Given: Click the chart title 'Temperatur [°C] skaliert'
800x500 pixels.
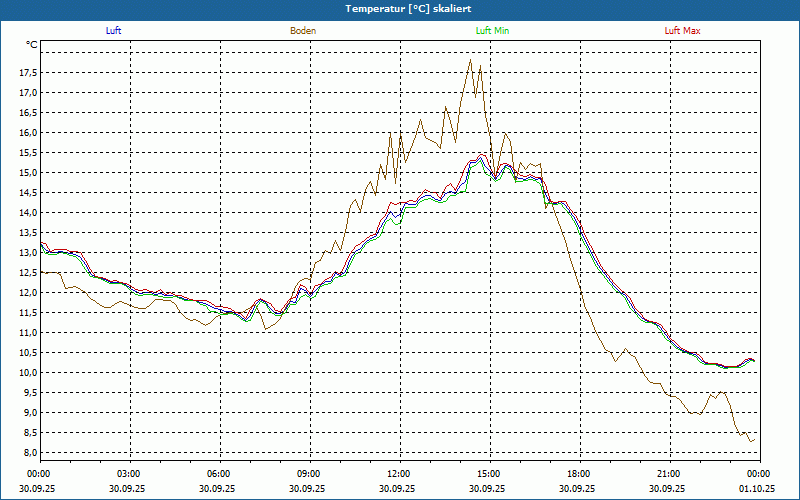Looking at the screenshot, I should [400, 8].
